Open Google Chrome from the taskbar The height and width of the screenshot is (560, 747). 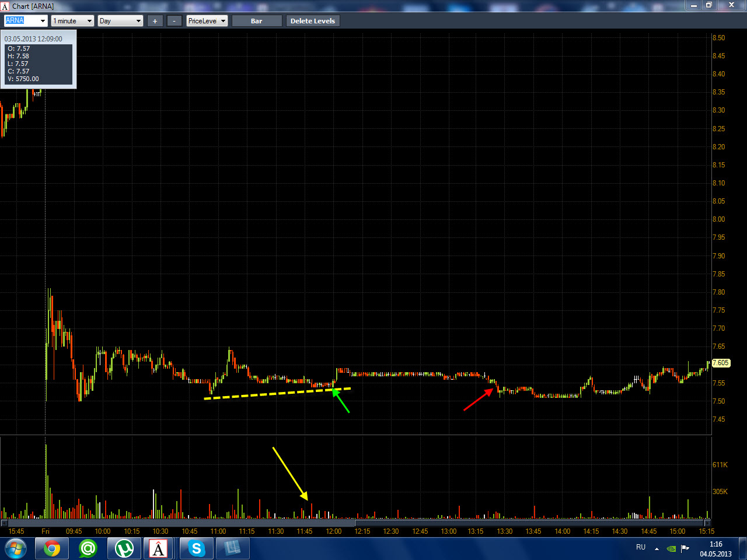[x=52, y=549]
